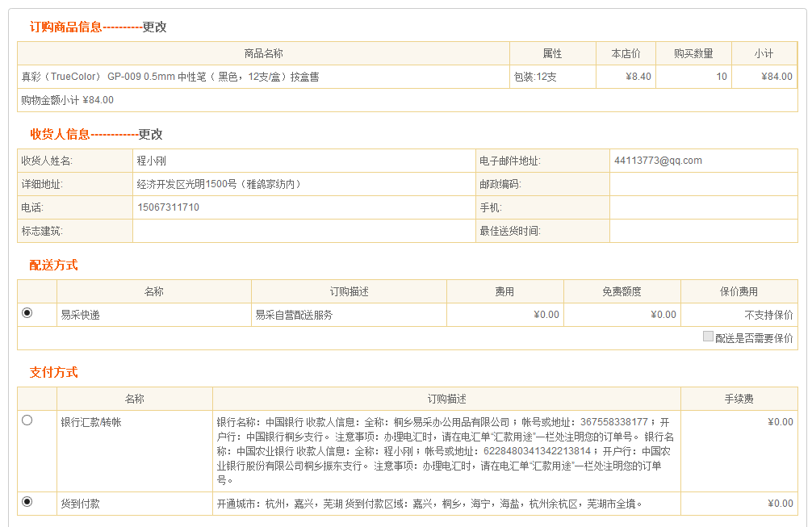The width and height of the screenshot is (812, 527).
Task: Click the 本店价 column header
Action: pyautogui.click(x=626, y=53)
